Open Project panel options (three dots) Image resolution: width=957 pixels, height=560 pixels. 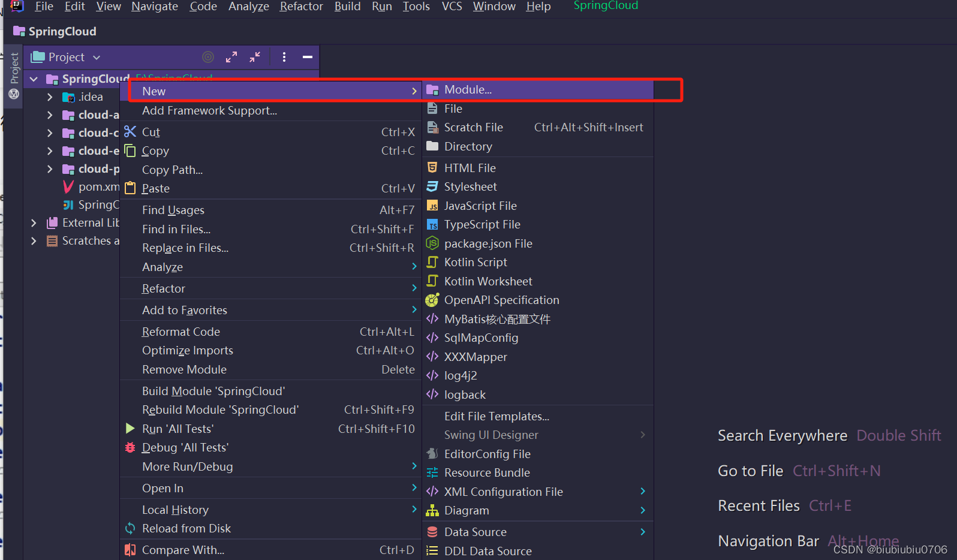point(284,57)
